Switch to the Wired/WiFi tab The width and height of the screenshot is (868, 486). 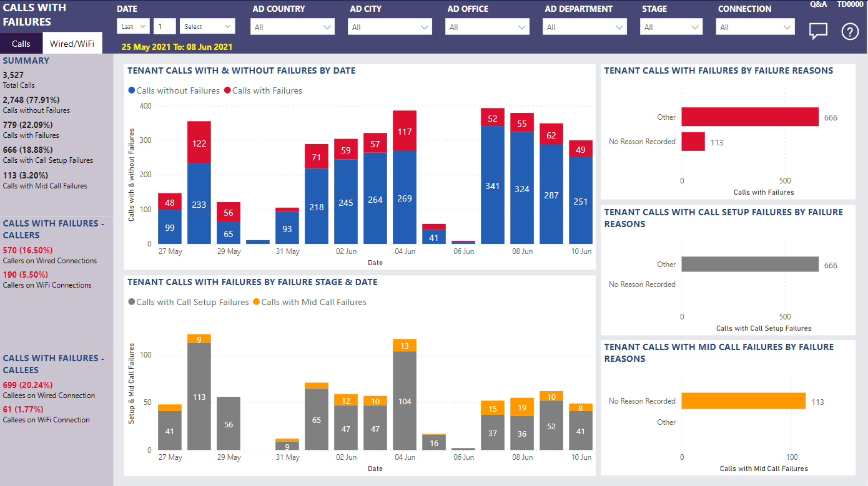point(72,44)
